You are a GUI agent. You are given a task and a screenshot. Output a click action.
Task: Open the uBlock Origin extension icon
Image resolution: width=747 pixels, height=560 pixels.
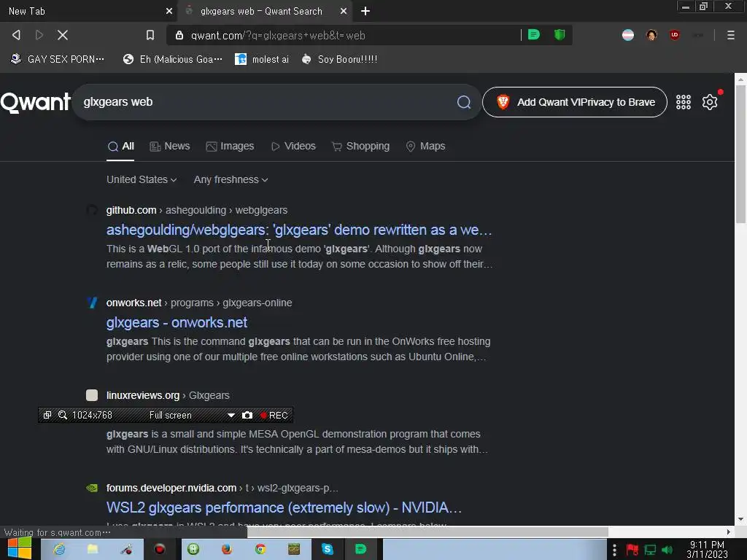675,35
